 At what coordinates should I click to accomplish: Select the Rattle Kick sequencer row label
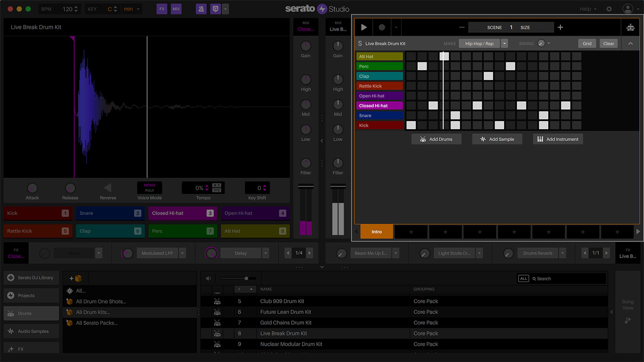tap(379, 86)
